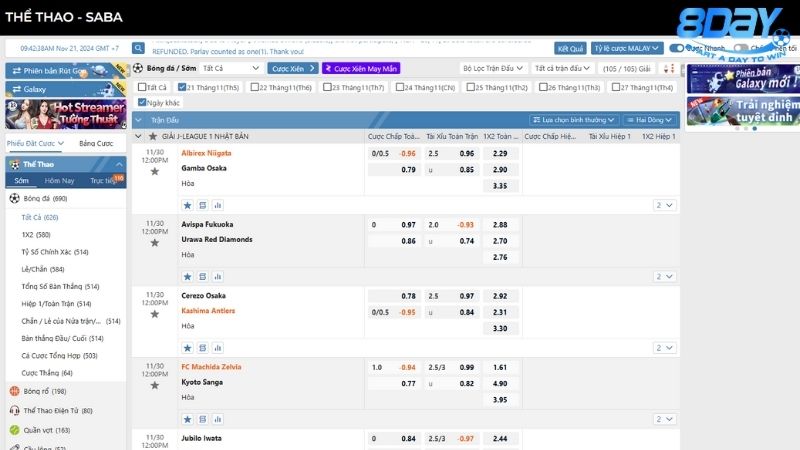Open the Tất Cả market dropdown
This screenshot has width=800, height=450.
(231, 68)
